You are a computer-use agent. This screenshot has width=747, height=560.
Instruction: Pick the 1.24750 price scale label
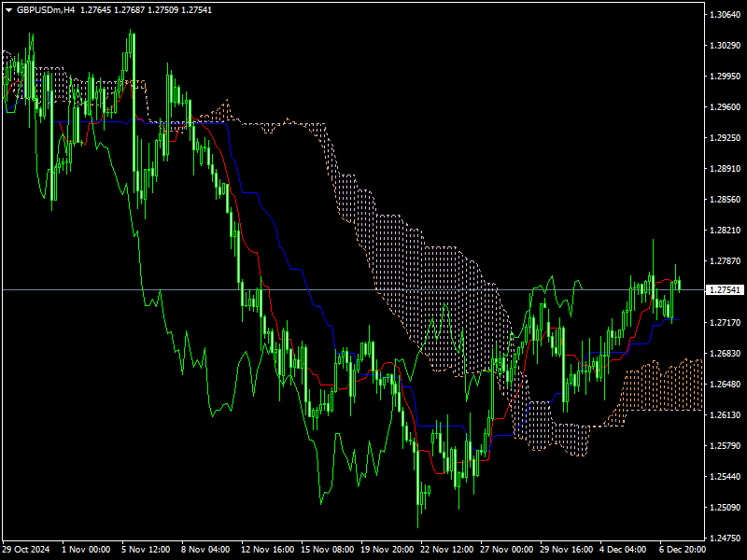coord(726,539)
